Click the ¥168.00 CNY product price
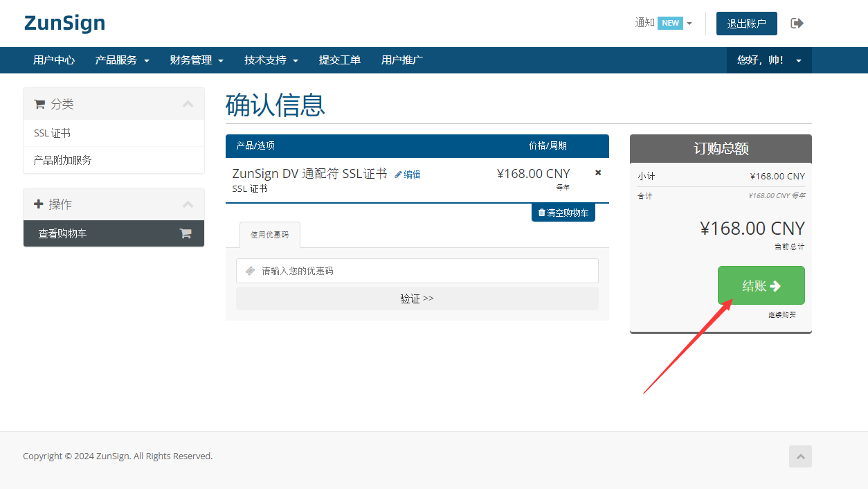 (534, 174)
